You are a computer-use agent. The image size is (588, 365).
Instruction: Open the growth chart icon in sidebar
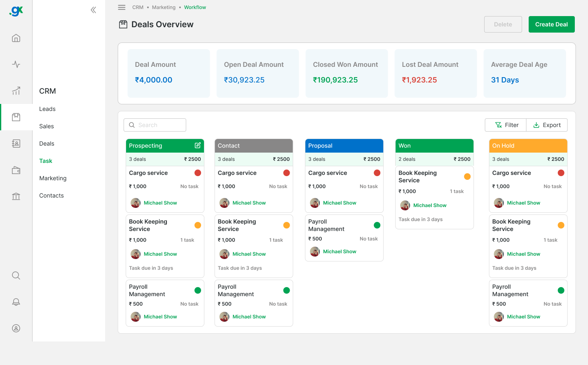coord(16,91)
